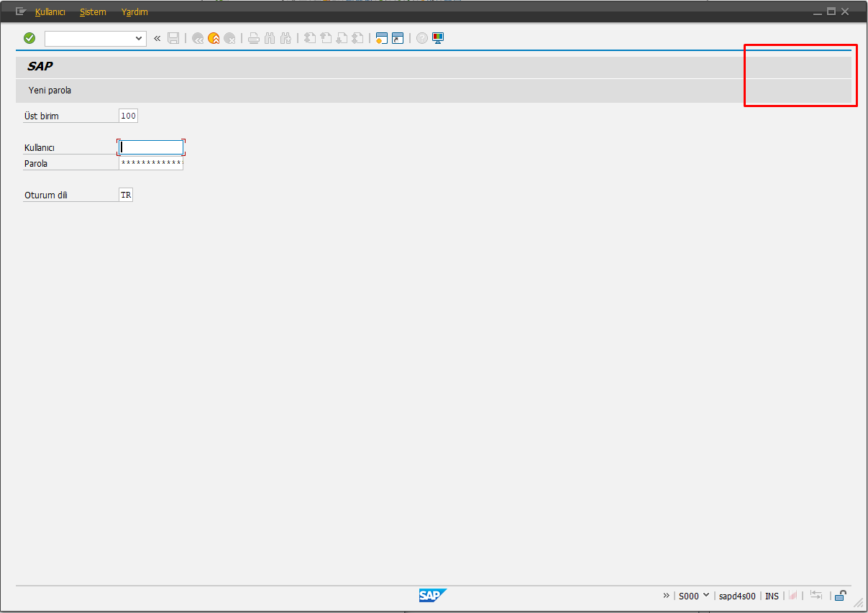The image size is (868, 613).
Task: Open Customize Local Layout monitor icon
Action: pyautogui.click(x=438, y=39)
